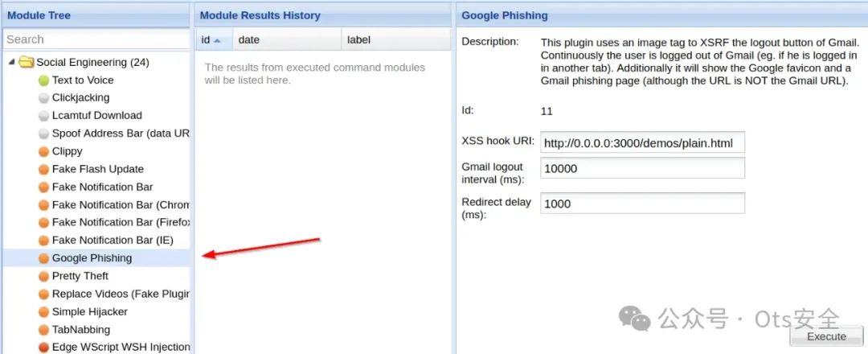Click the Redirect delay field
Screen dimensions: 868x354
pyautogui.click(x=643, y=204)
